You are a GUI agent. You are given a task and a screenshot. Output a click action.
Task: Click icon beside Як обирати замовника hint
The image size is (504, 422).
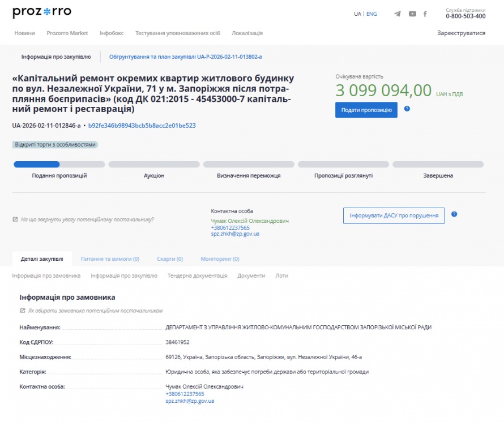[23, 311]
